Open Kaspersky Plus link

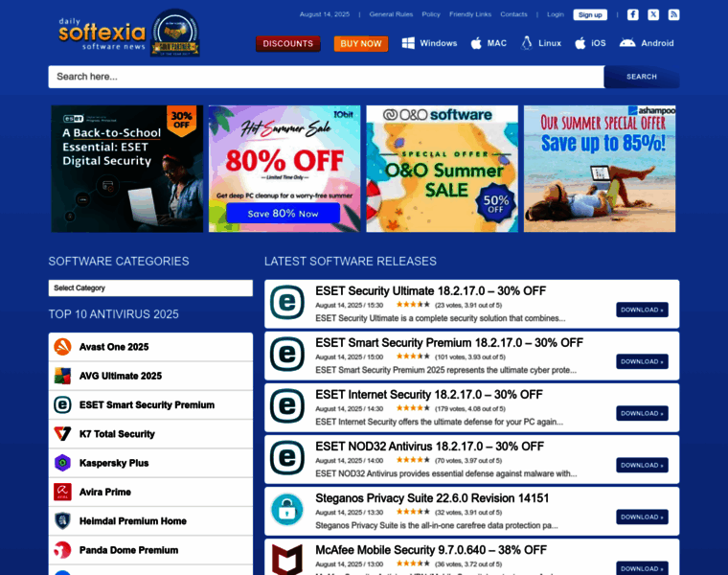click(x=114, y=463)
